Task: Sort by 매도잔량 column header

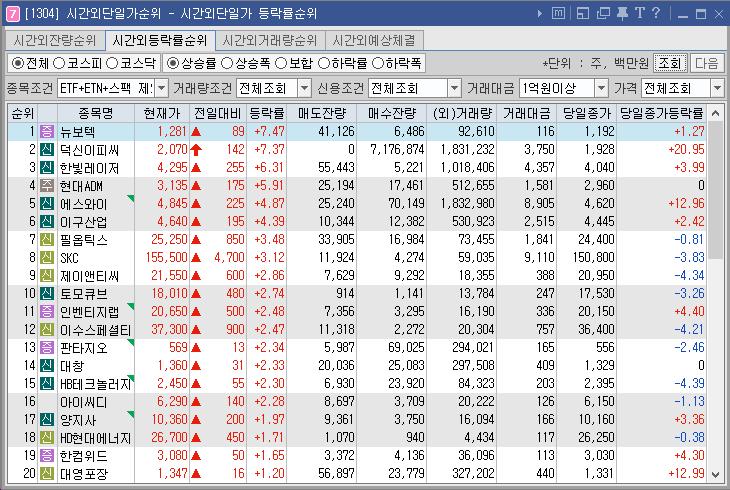Action: click(322, 113)
